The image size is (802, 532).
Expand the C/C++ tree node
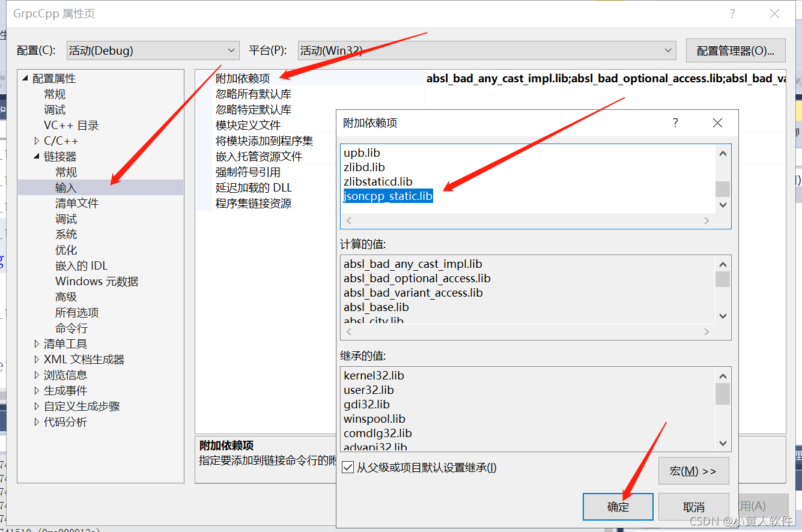pos(36,141)
